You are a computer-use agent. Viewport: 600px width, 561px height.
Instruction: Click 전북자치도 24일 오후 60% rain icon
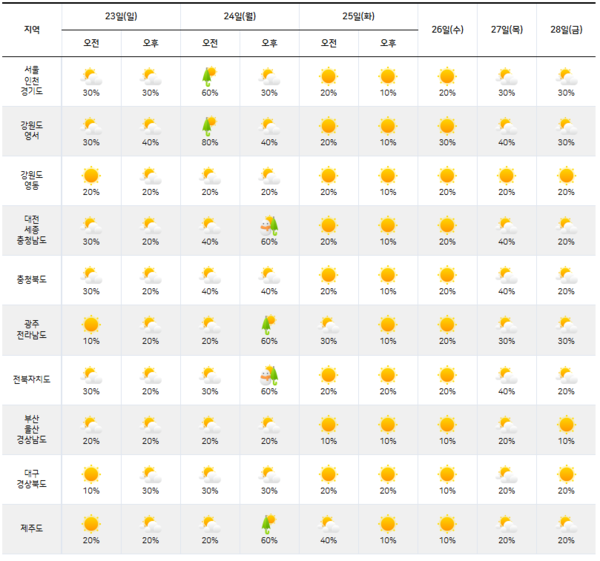point(269,374)
